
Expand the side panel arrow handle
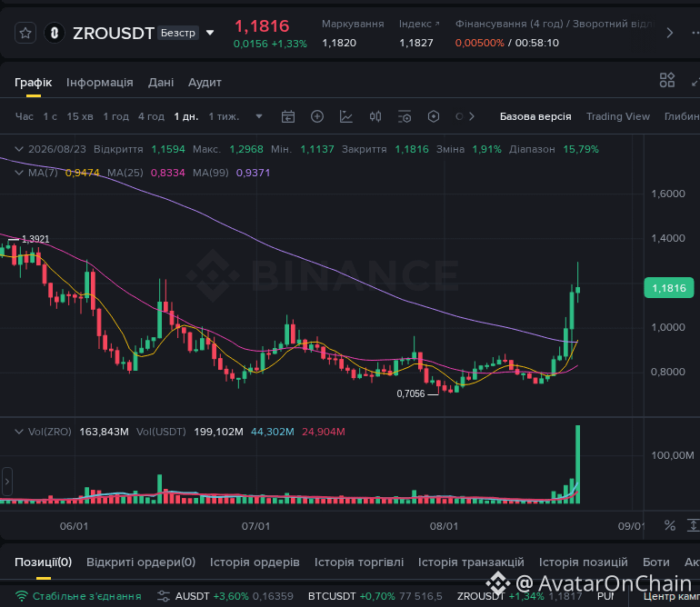pos(6,482)
